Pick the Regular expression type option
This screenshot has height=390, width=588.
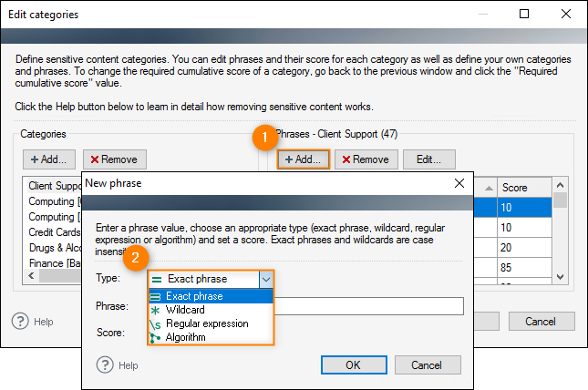211,323
